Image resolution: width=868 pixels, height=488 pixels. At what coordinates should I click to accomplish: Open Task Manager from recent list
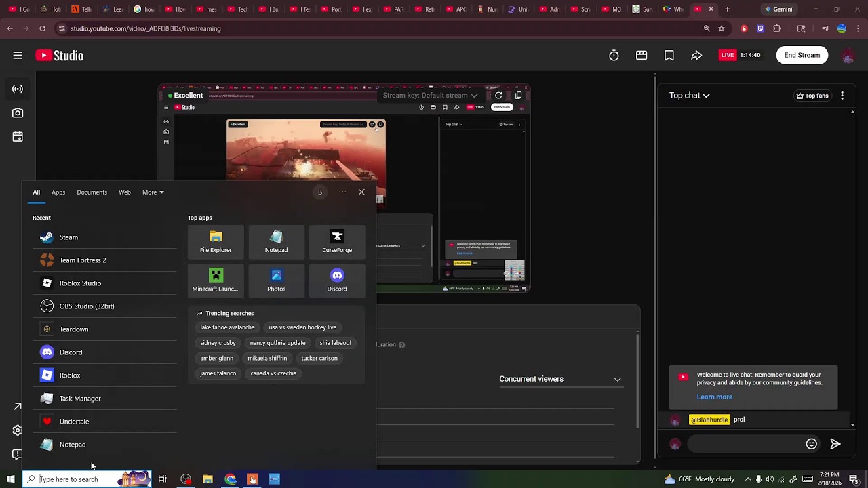click(x=104, y=399)
